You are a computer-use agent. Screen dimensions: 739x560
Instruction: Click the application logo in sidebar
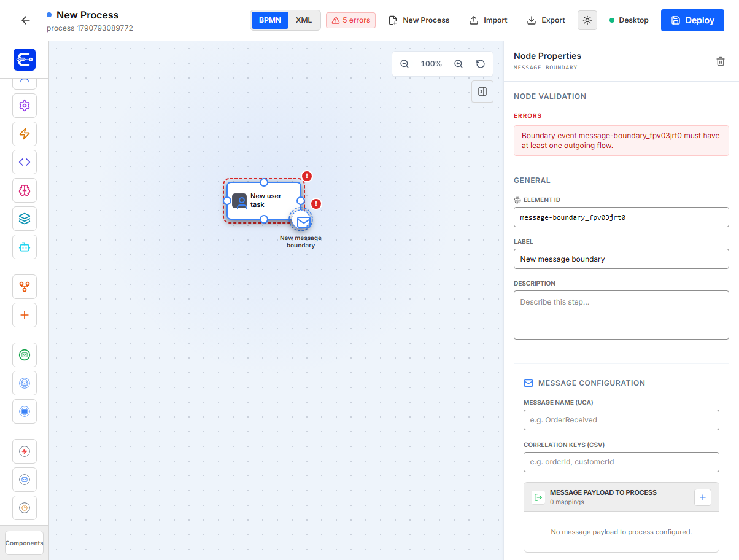[25, 60]
